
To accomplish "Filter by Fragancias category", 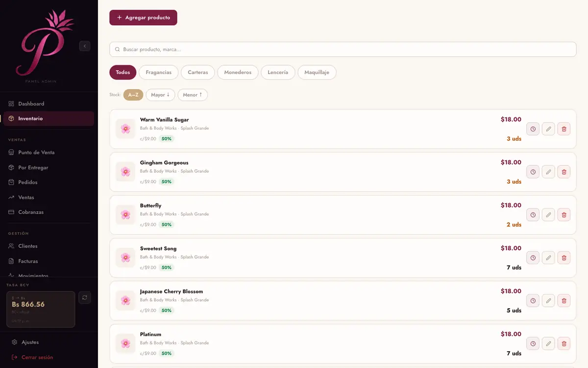I will tap(159, 73).
